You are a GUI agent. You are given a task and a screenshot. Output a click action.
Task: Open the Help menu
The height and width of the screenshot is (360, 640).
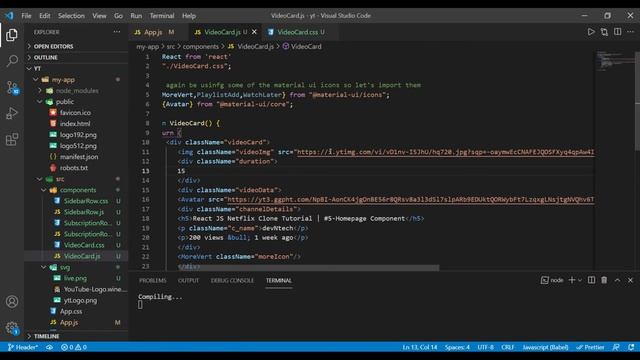tap(189, 16)
